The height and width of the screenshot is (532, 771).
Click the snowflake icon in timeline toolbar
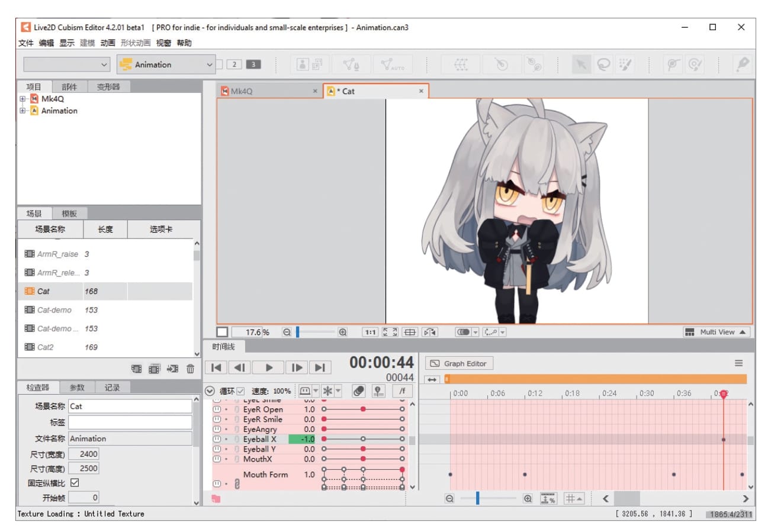pos(327,391)
